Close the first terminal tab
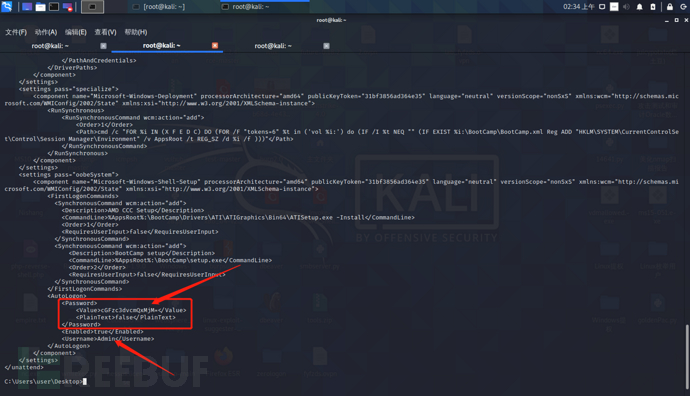Image resolution: width=690 pixels, height=396 pixels. [103, 46]
